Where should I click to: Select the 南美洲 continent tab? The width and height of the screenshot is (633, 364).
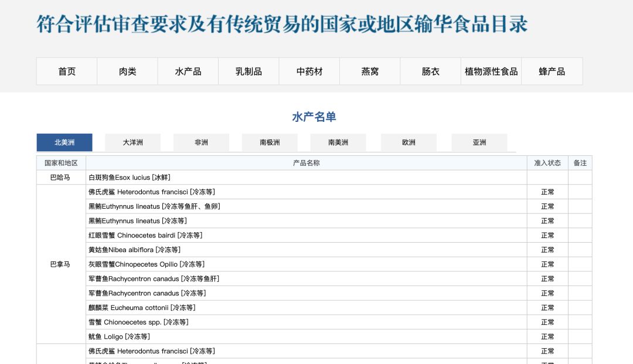338,142
